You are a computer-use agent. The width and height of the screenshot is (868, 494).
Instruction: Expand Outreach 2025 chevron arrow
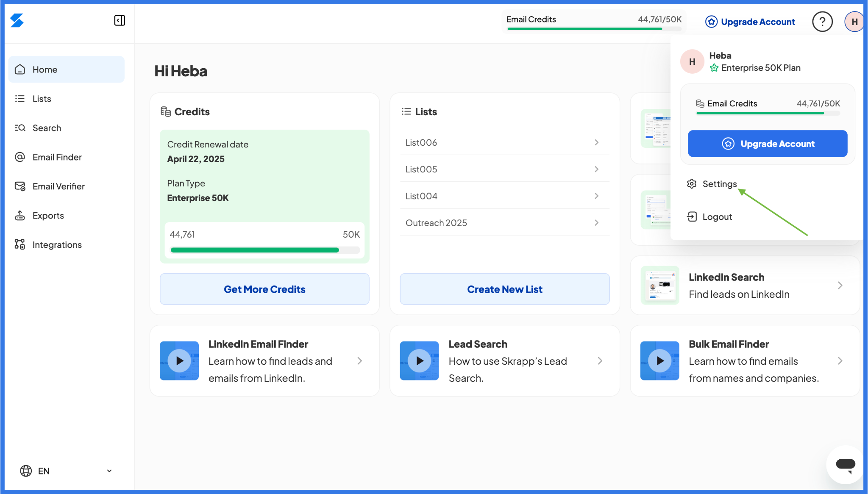pos(596,222)
